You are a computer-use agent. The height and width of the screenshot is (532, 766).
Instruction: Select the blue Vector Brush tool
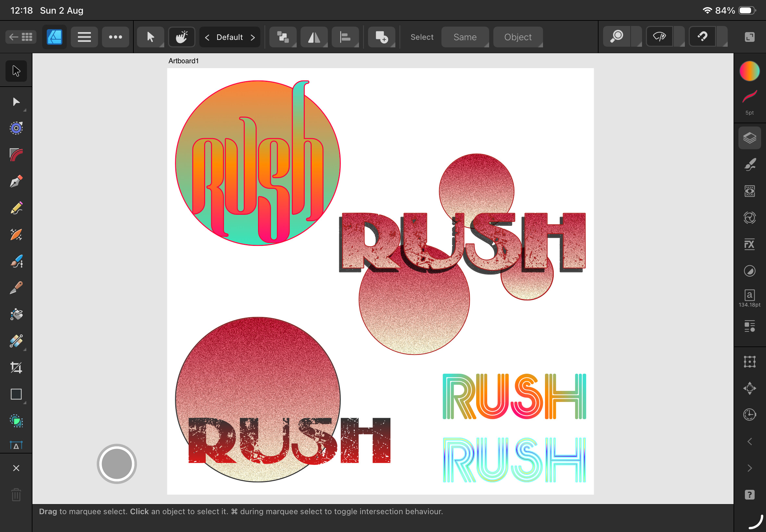click(x=16, y=261)
